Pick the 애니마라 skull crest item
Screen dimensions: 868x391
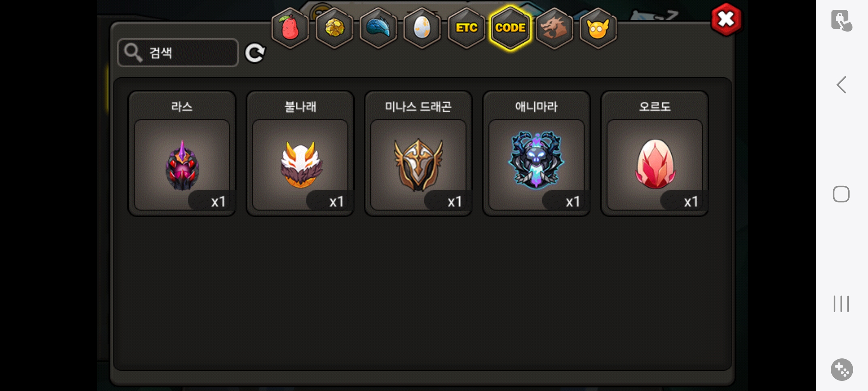point(537,154)
